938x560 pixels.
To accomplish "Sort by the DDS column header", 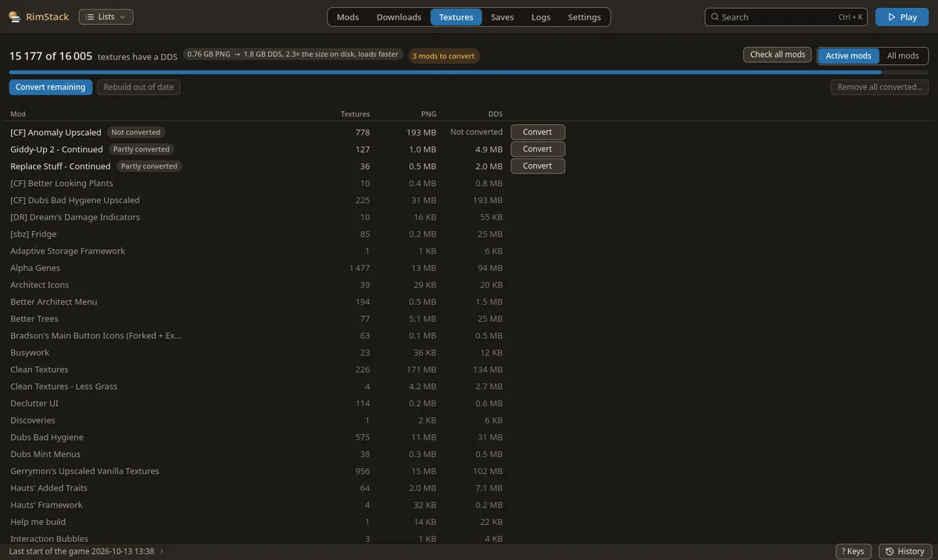I will tap(496, 114).
